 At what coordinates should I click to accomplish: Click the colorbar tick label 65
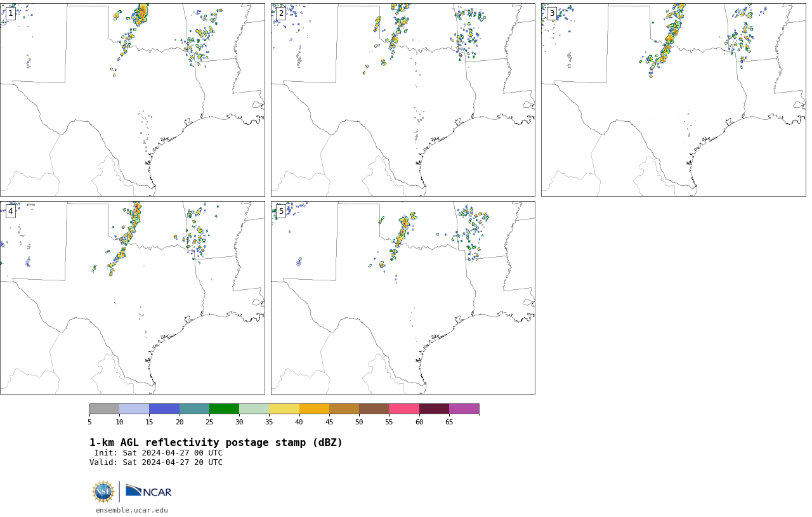point(449,422)
